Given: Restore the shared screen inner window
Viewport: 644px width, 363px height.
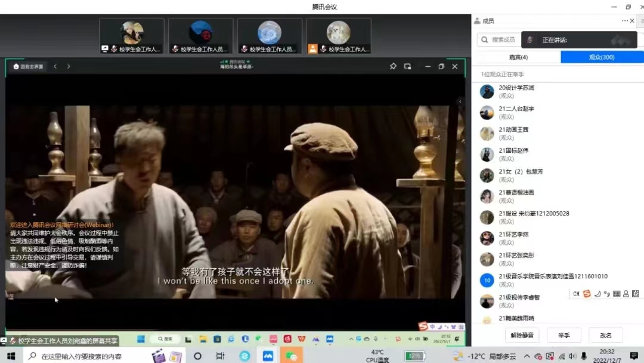Looking at the screenshot, I should 441,67.
